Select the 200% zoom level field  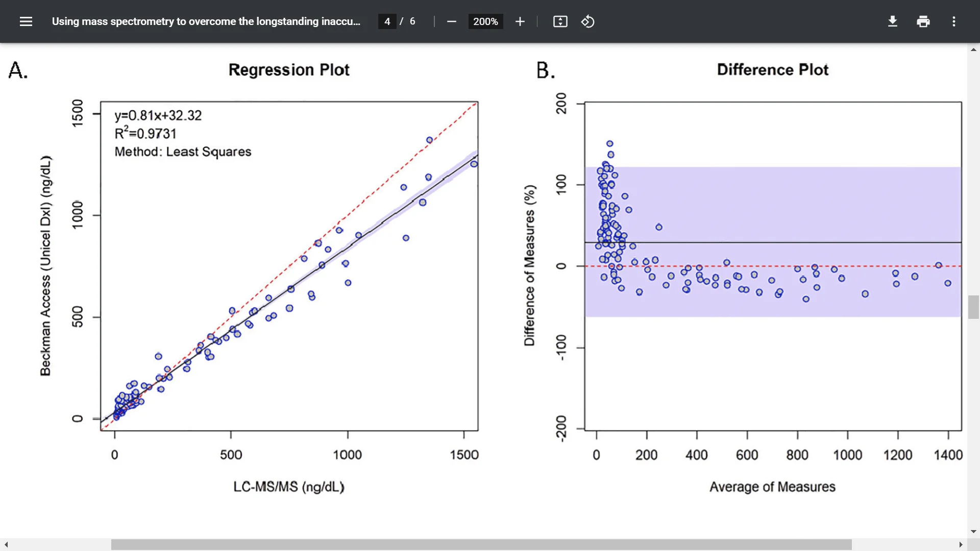[485, 21]
